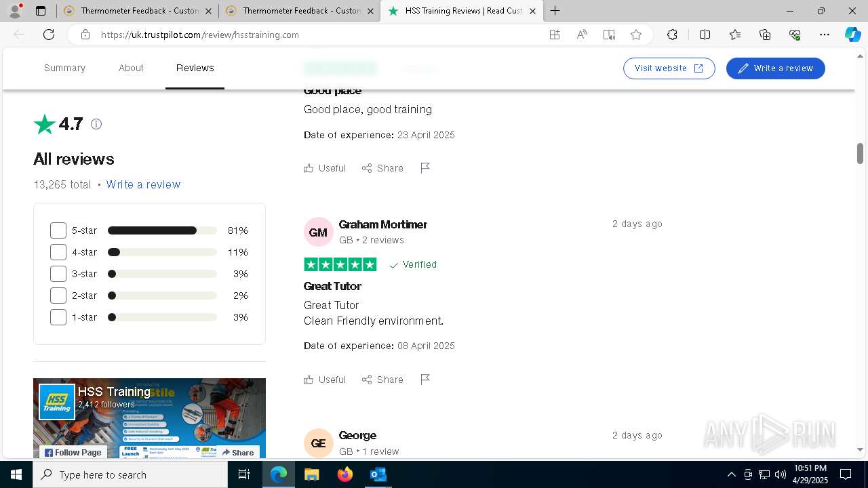The image size is (868, 488).
Task: Click the 1-star 3% rating bar
Action: 162,317
